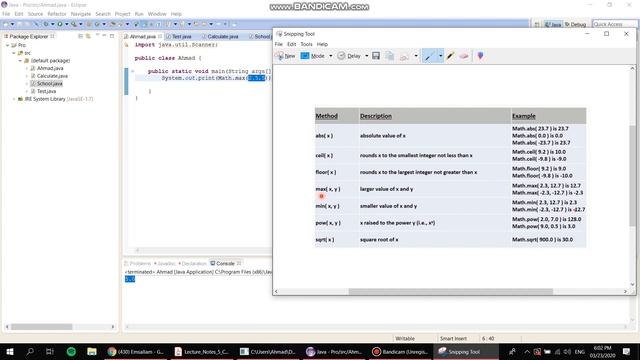Select School.java in Package Explorer
Screen dimensions: 640x360
(49, 83)
